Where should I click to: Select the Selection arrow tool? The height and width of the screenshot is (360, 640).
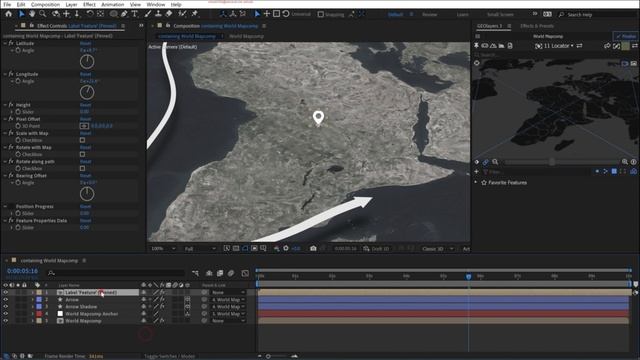pos(21,14)
